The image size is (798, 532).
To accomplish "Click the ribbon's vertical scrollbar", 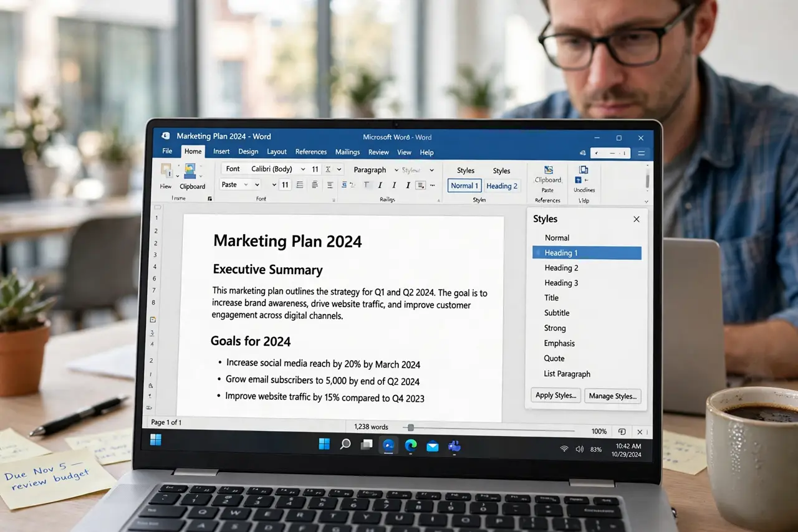I will click(647, 181).
